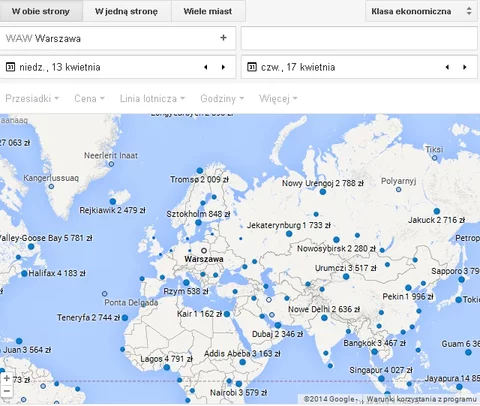
Task: Click the Kangerlussuaq hollow marker
Action: (x=51, y=186)
